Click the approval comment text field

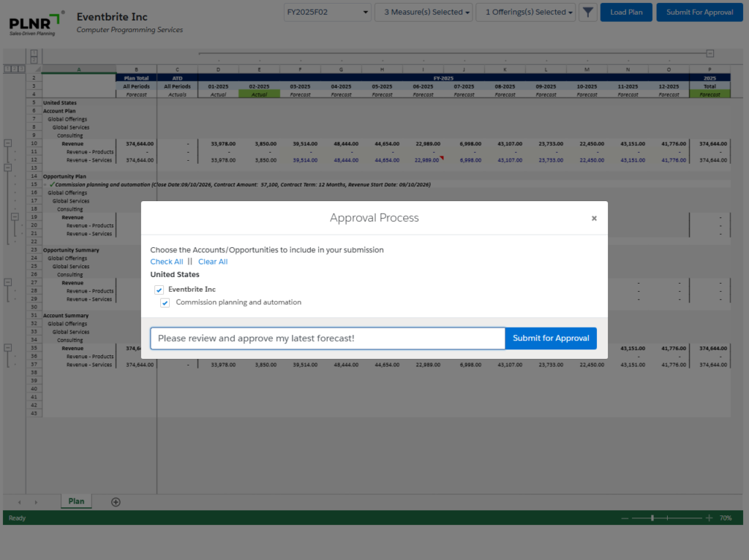point(328,338)
